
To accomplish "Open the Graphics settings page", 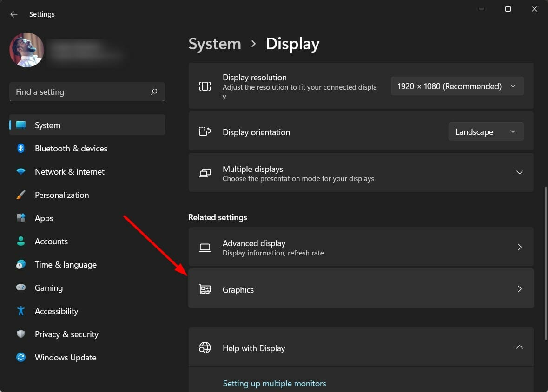I will (361, 289).
